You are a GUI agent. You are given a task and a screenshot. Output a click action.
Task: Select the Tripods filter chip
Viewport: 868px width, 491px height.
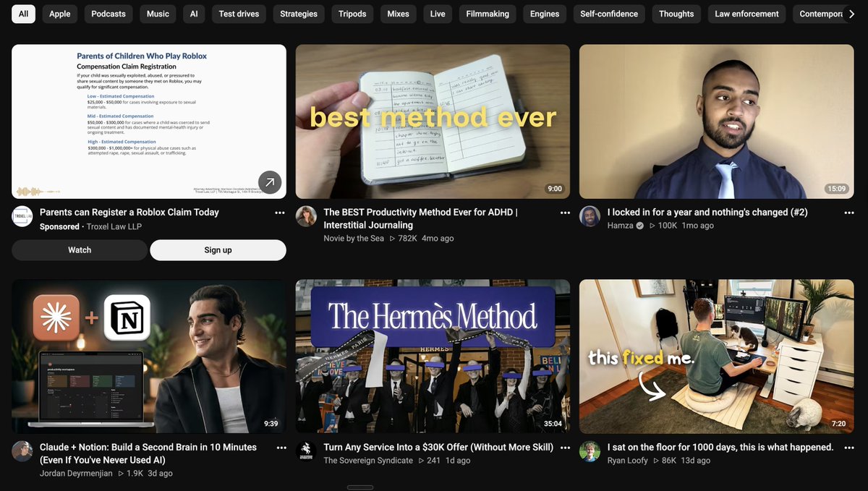click(x=352, y=14)
